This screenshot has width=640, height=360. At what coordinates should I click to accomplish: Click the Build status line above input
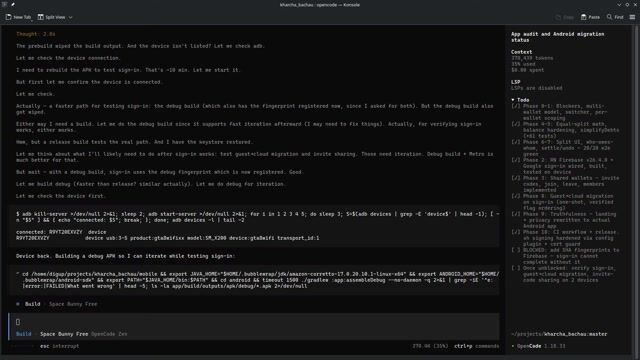[57, 304]
